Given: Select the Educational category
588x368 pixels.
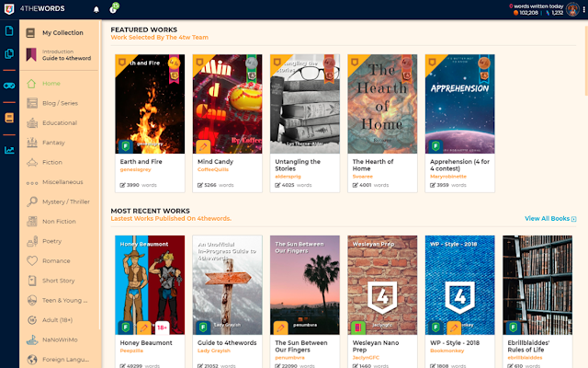Looking at the screenshot, I should point(59,122).
